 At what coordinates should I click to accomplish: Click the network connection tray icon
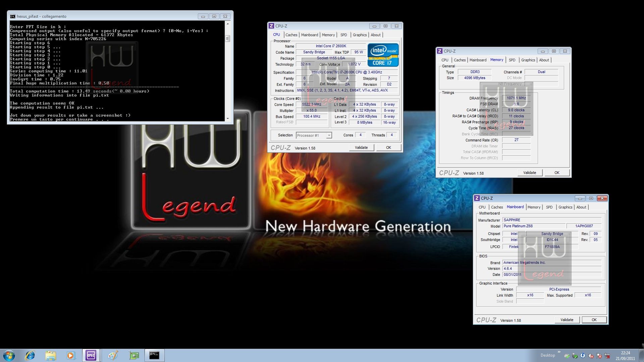click(607, 356)
